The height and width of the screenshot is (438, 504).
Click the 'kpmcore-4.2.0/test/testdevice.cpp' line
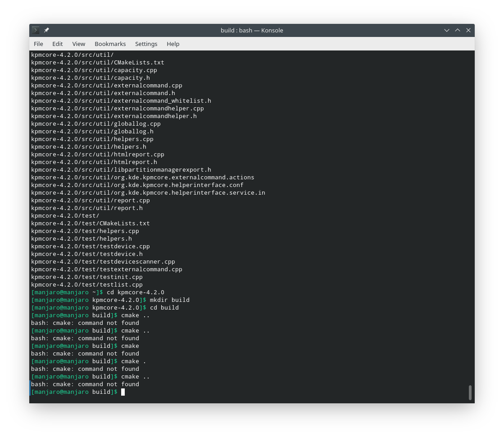tap(90, 246)
